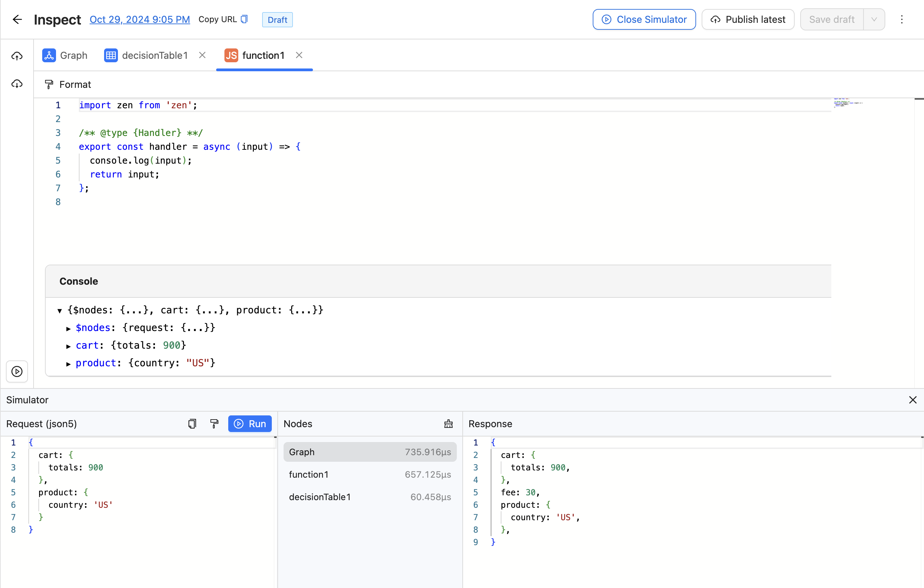Image resolution: width=924 pixels, height=588 pixels.
Task: Expand the product console entry
Action: [68, 364]
